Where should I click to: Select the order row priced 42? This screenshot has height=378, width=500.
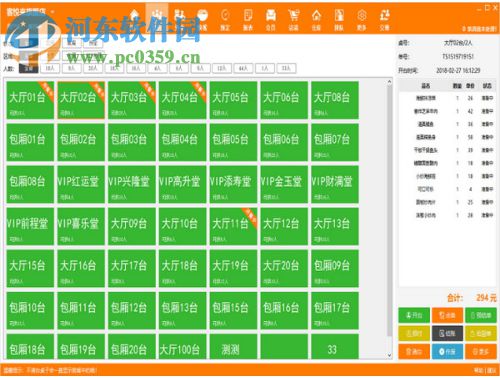pos(448,111)
